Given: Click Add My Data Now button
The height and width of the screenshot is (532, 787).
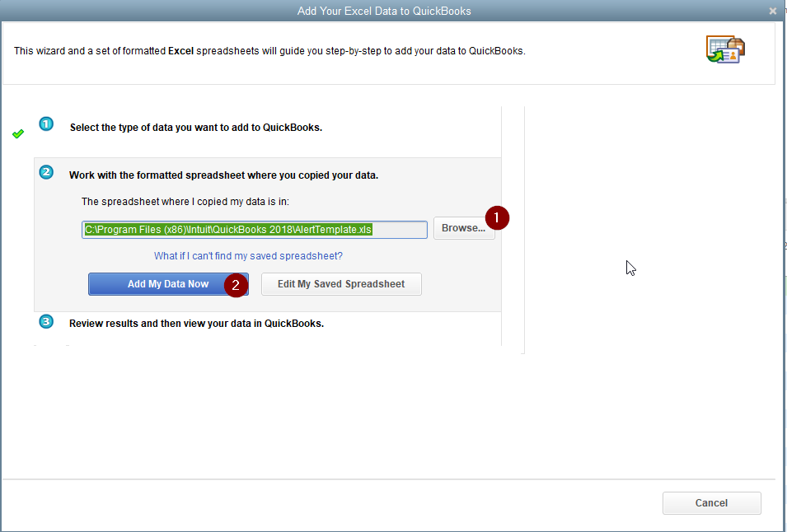Looking at the screenshot, I should pyautogui.click(x=168, y=284).
